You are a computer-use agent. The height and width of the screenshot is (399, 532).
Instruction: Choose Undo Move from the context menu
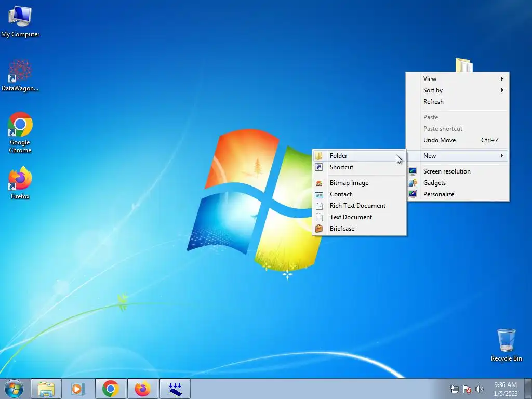click(x=457, y=140)
